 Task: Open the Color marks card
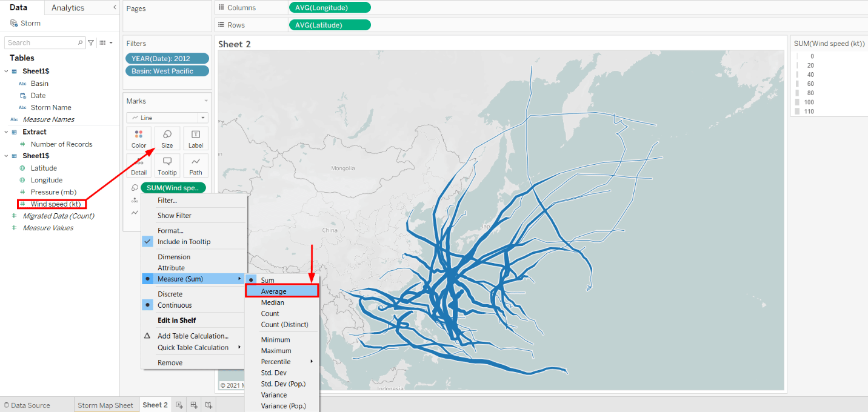point(139,138)
